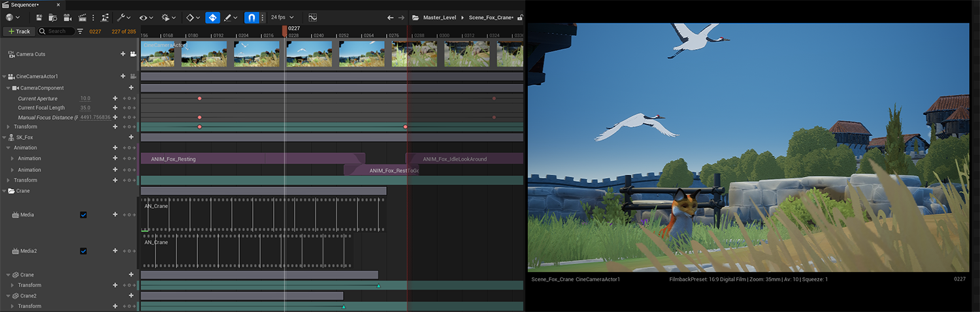This screenshot has height=312, width=980.
Task: Click Master_Level in the breadcrumb
Action: [x=439, y=18]
